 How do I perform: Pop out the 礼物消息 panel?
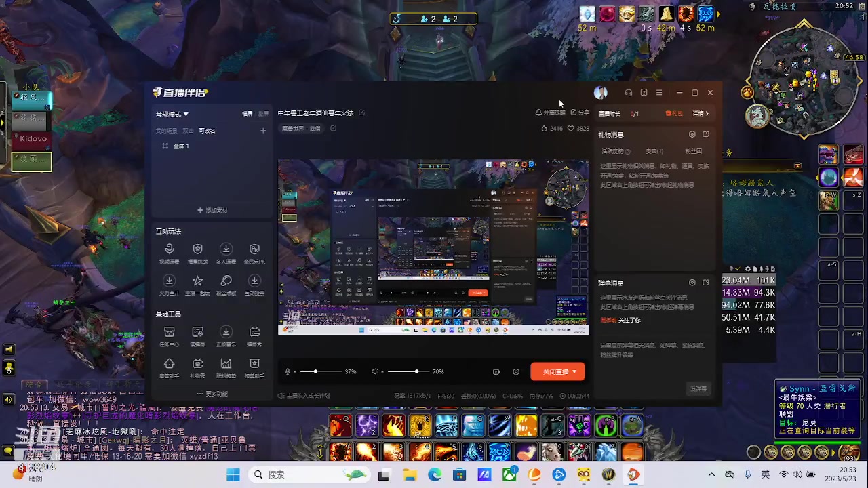coord(706,135)
